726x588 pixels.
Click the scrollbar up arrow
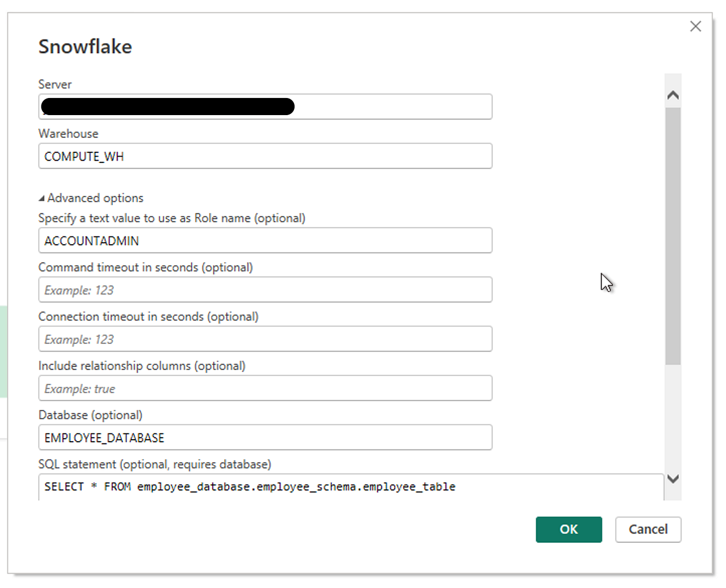tap(673, 95)
